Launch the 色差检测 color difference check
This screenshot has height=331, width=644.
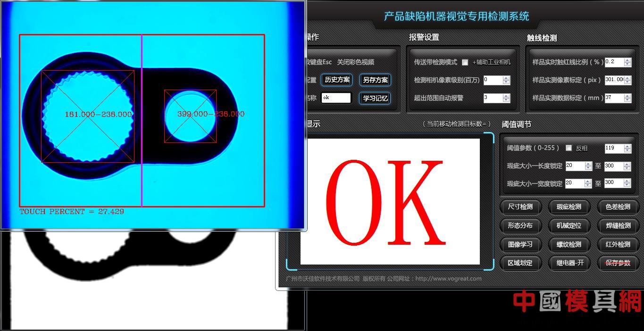point(618,207)
